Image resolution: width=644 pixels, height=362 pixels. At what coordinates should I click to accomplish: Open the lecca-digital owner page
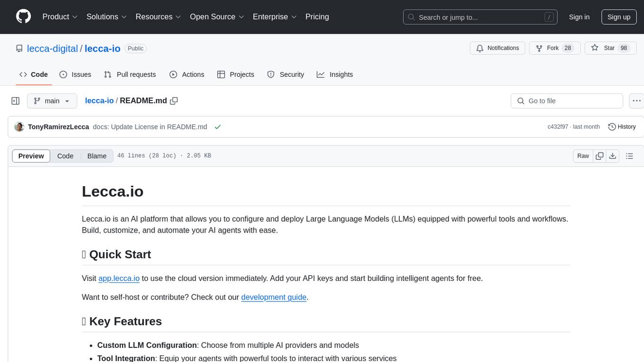coord(53,48)
